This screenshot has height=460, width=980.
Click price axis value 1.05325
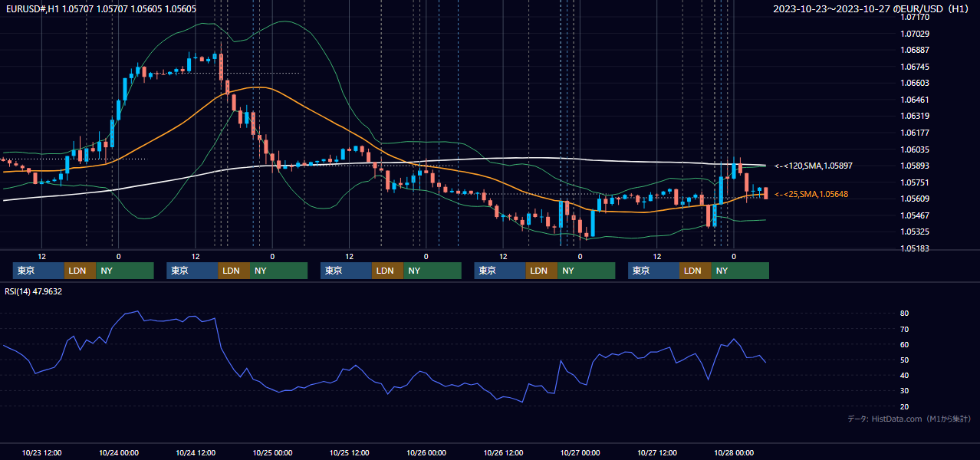(x=916, y=232)
